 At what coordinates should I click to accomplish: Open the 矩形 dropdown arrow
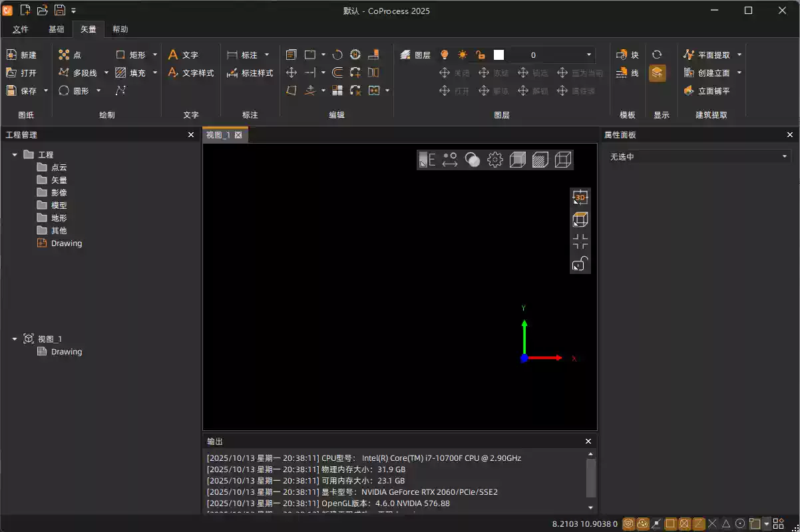tap(155, 55)
